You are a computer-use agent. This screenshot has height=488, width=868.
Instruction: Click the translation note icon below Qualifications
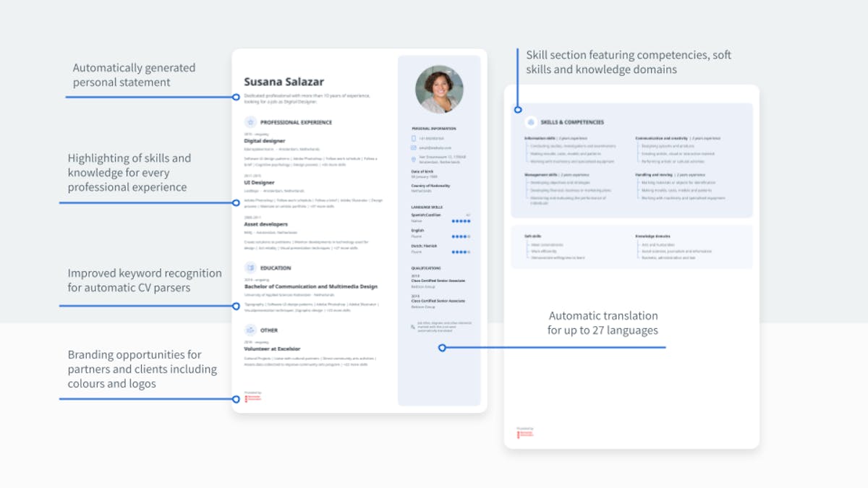pyautogui.click(x=413, y=327)
